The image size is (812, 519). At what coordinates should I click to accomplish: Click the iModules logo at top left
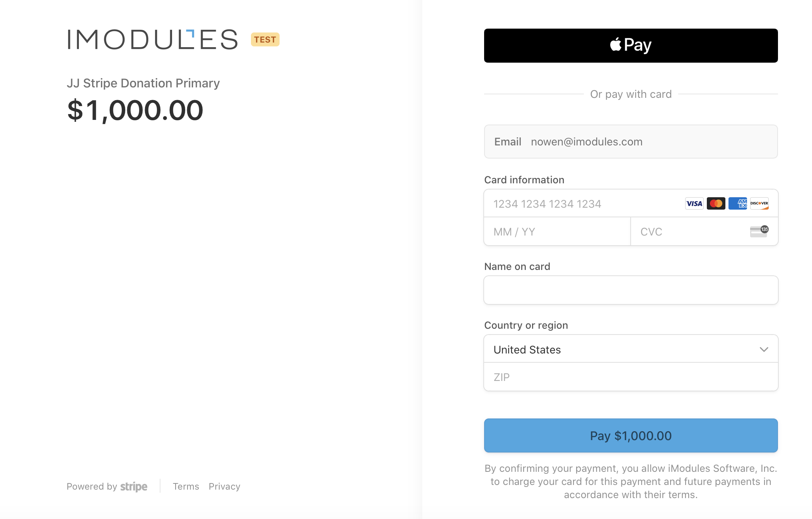[x=152, y=39]
